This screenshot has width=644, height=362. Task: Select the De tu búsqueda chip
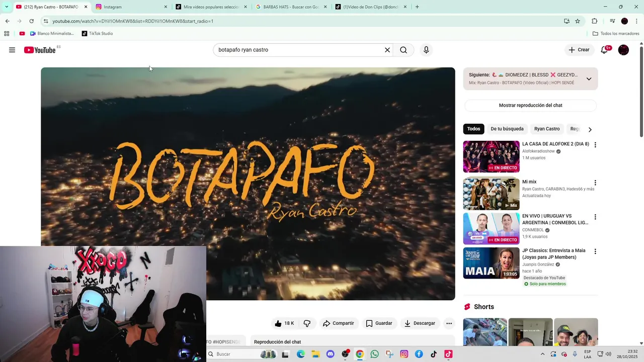click(507, 129)
